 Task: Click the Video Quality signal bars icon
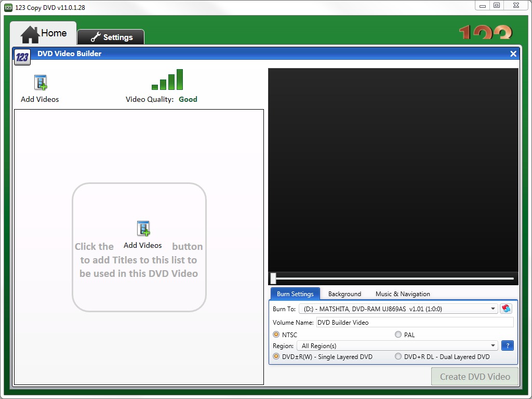(167, 79)
